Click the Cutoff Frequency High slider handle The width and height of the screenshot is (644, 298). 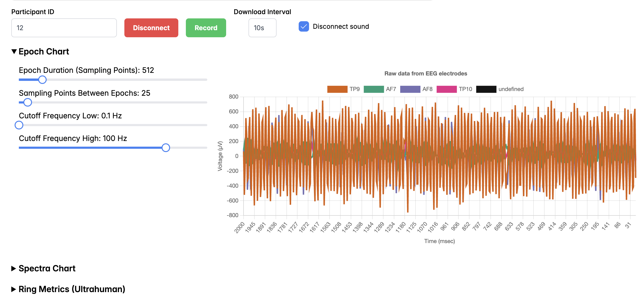[166, 148]
